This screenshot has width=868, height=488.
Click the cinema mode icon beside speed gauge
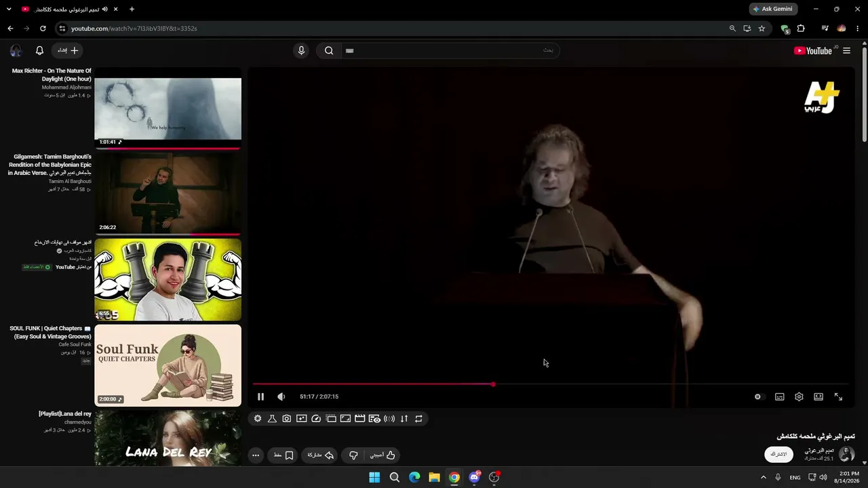[331, 419]
